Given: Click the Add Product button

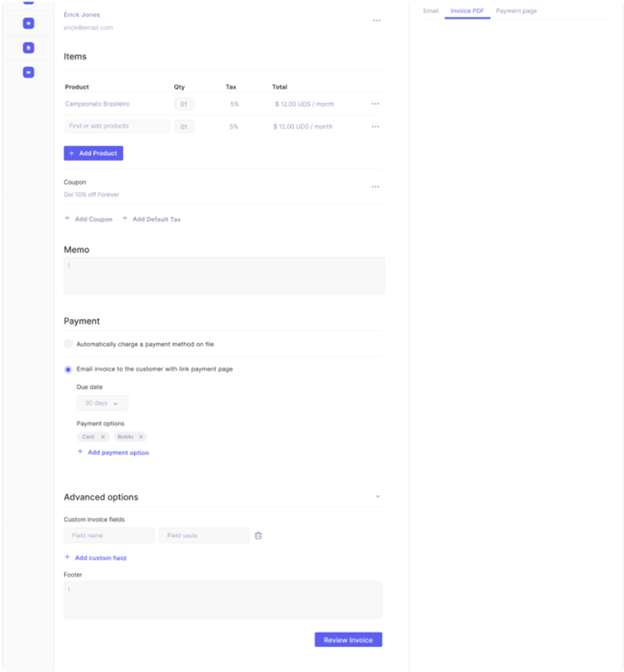Looking at the screenshot, I should (x=94, y=153).
